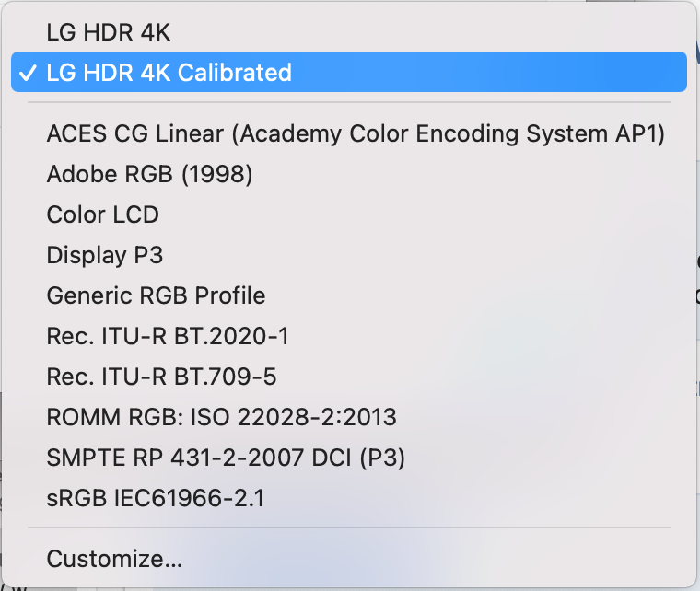This screenshot has height=591, width=700.
Task: Pick Rec. ITU-R BT.709-5 profile
Action: pos(161,377)
